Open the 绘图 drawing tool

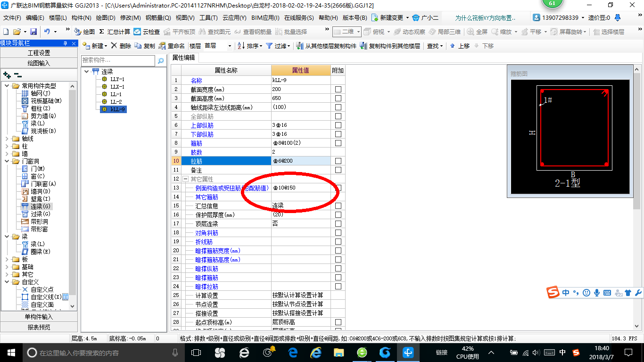[84, 32]
